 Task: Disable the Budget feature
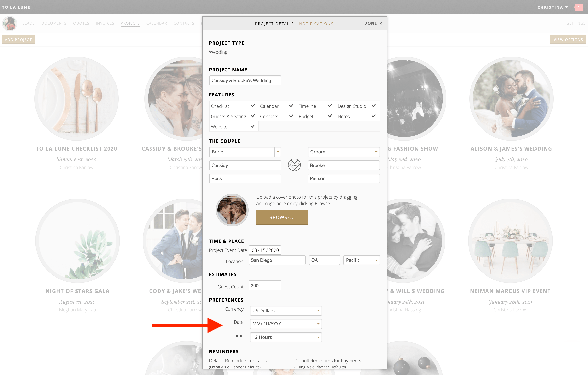coord(330,116)
